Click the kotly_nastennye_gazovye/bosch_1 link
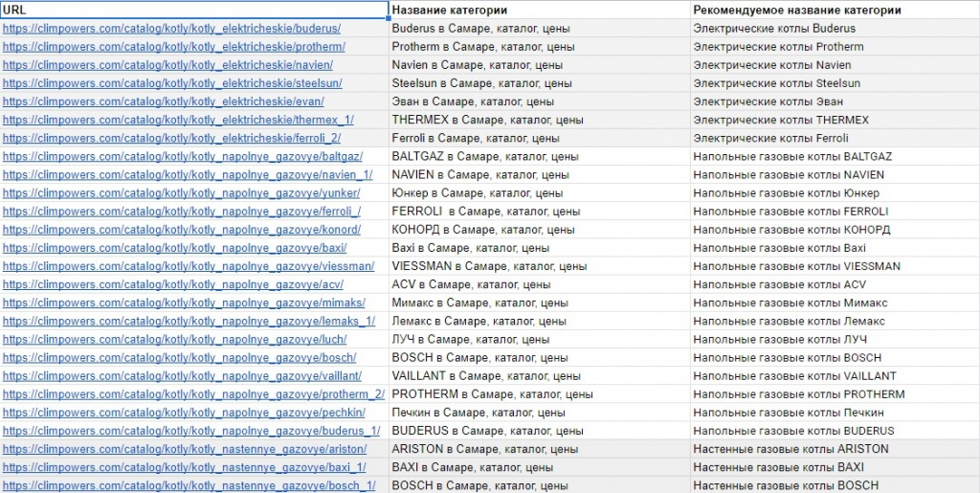Viewport: 980px width, 493px height. click(x=189, y=485)
